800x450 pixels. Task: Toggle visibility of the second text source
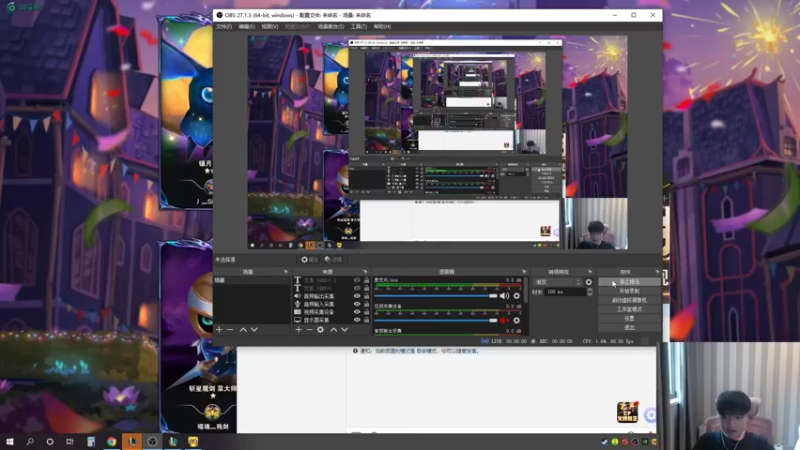tap(357, 288)
